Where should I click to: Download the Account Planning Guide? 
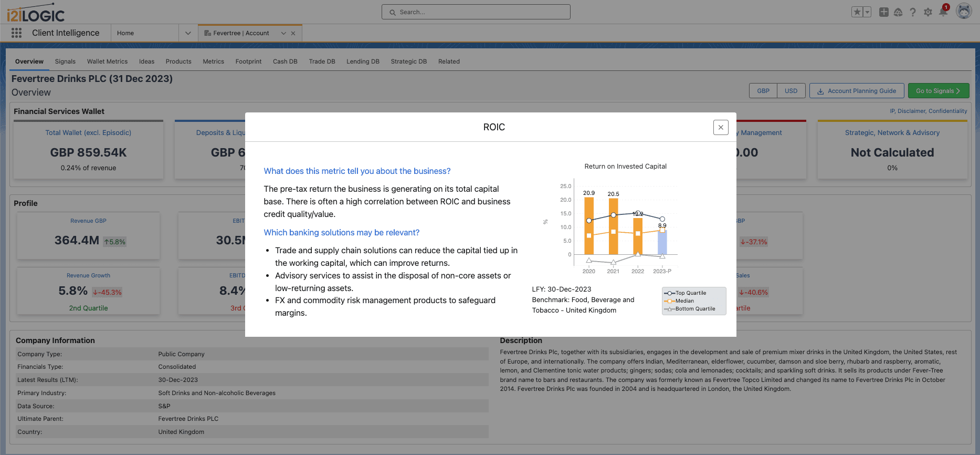click(x=857, y=91)
